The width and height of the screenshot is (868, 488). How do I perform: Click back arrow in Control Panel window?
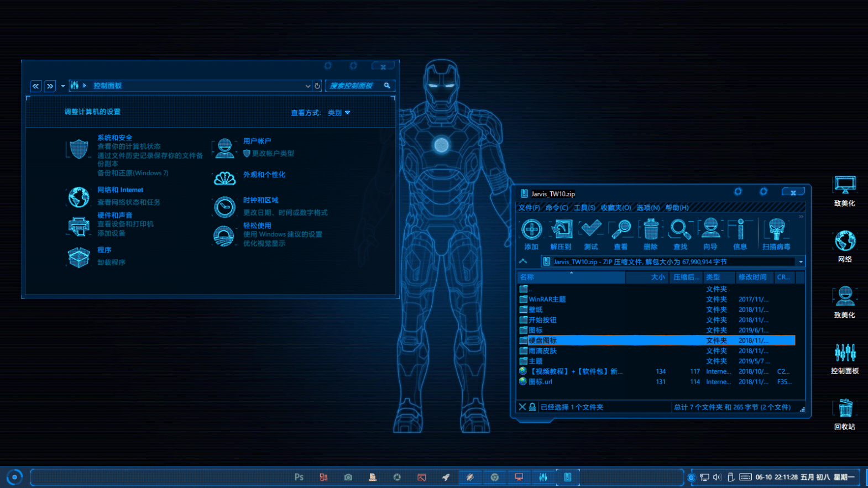point(35,86)
